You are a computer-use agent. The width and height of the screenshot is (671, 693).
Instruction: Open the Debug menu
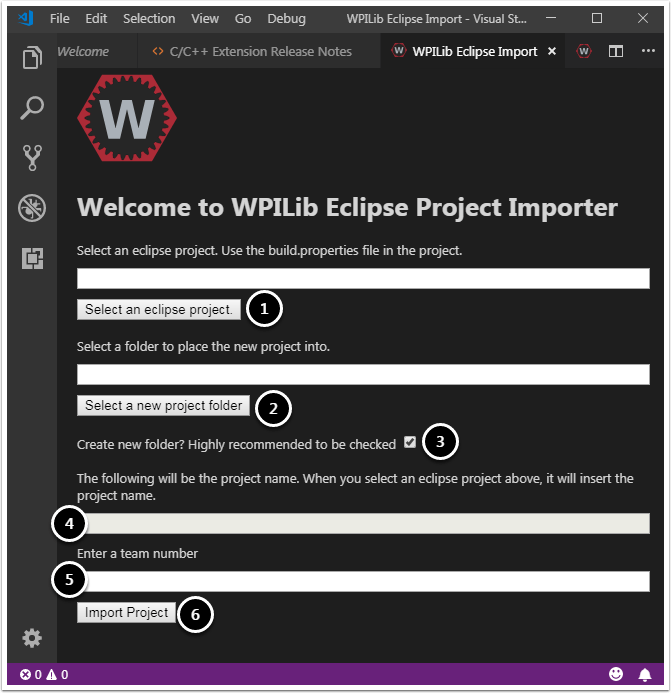click(x=286, y=19)
